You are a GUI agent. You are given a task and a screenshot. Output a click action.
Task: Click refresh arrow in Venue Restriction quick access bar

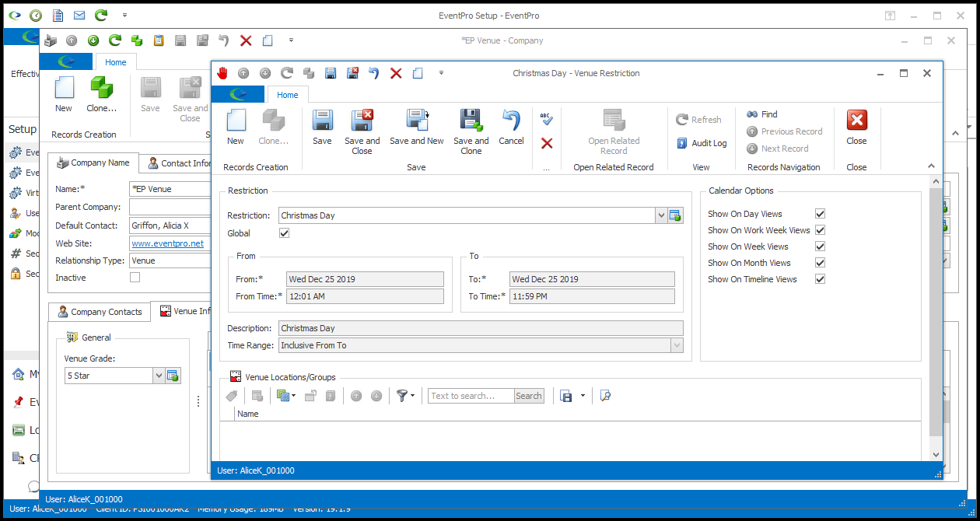[287, 73]
